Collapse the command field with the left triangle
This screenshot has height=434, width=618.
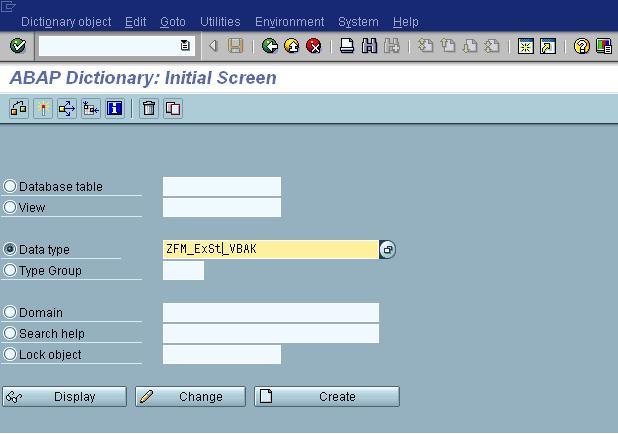pos(213,46)
